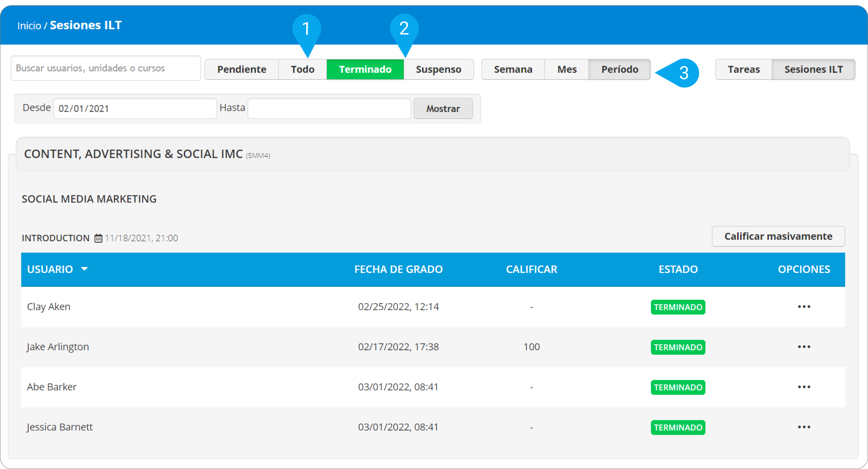The width and height of the screenshot is (868, 469).
Task: Click the session date 11/18/2021, 21:00
Action: [141, 238]
